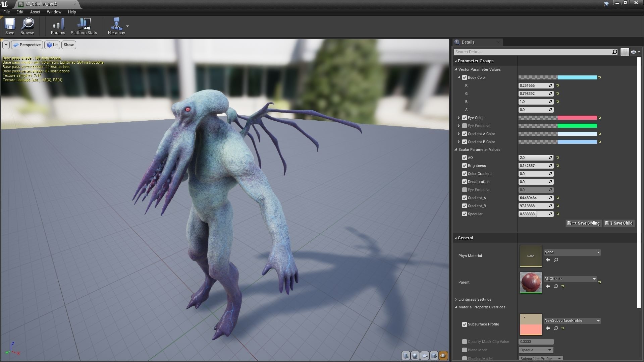Click the Lit view mode button
Viewport: 644px width, 362px height.
click(x=52, y=45)
